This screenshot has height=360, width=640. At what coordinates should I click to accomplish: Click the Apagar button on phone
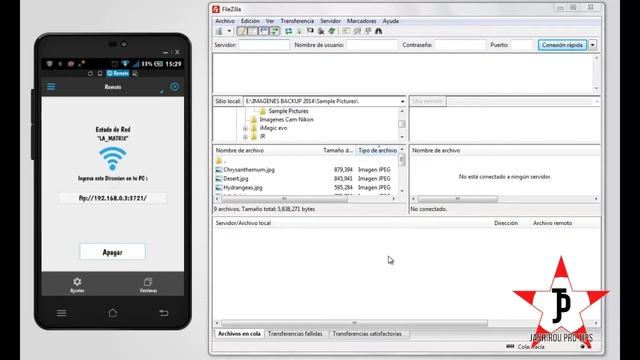click(x=112, y=252)
